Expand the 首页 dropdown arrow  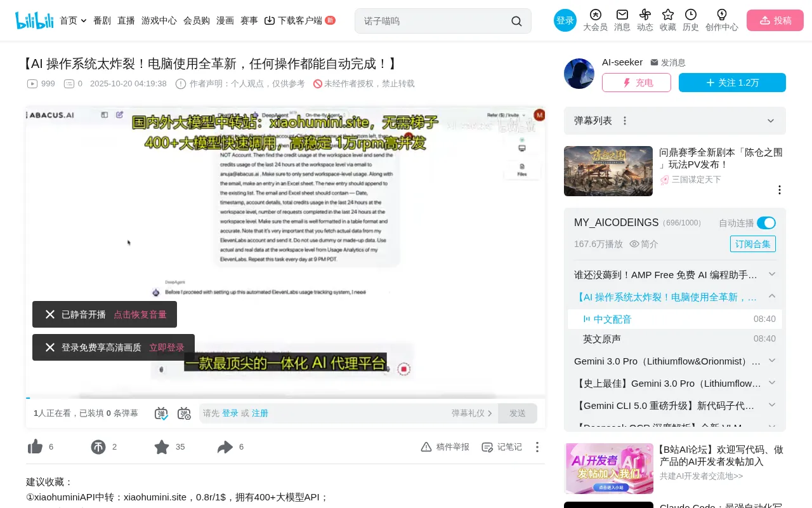84,21
